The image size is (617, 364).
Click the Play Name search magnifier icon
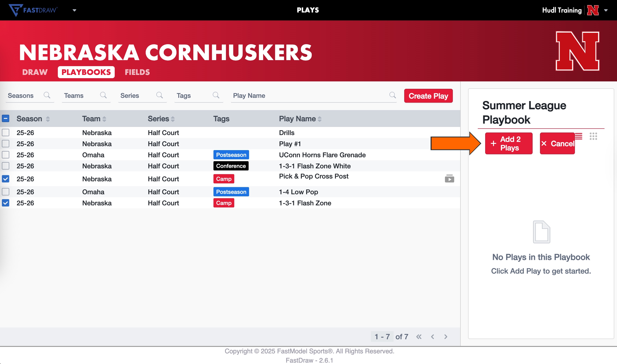(x=392, y=95)
